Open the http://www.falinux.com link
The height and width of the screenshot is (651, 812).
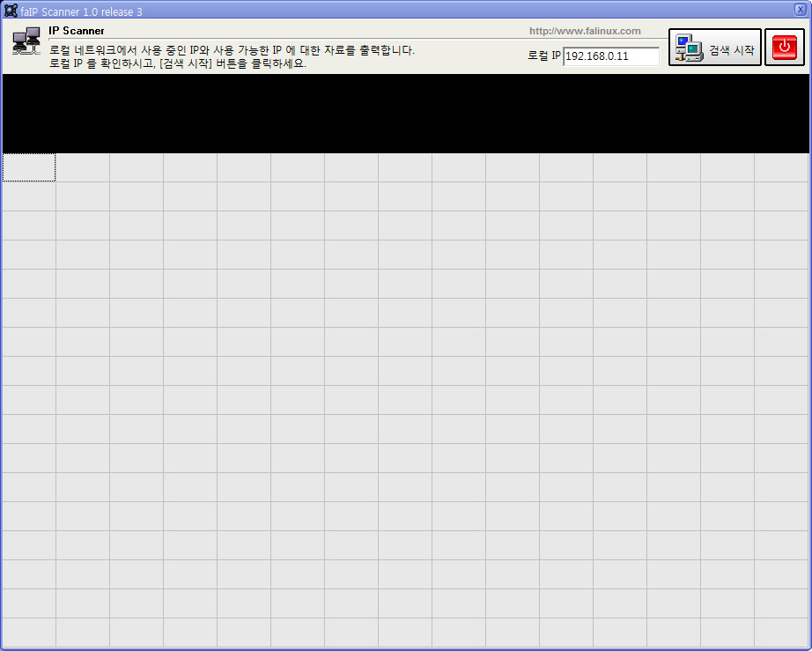585,31
